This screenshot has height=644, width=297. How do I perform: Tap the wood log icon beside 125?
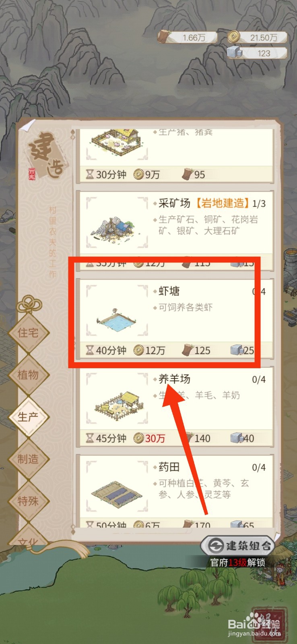187,350
